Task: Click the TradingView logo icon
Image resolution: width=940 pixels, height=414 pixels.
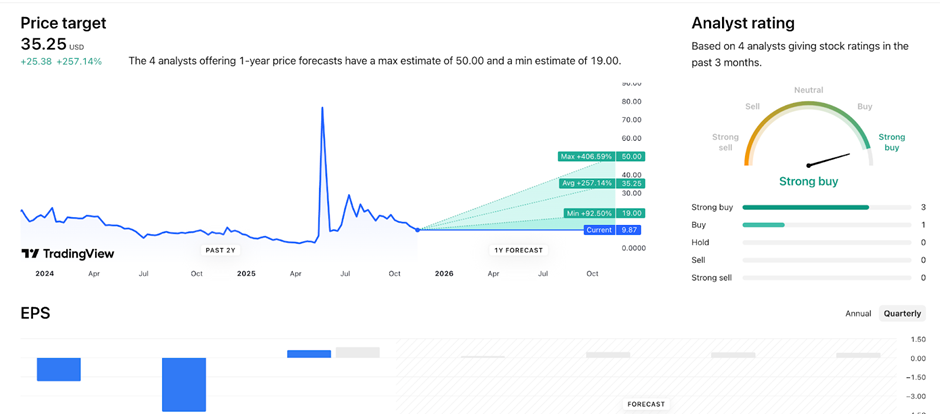Action: pos(30,254)
